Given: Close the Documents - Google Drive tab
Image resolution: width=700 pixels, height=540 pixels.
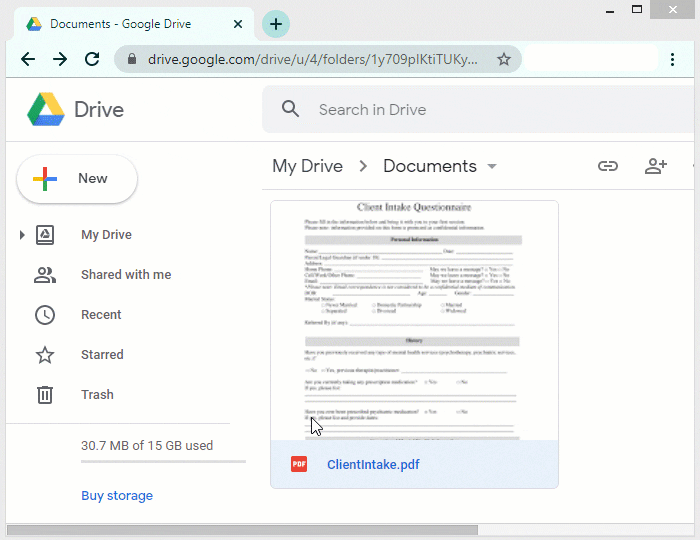Looking at the screenshot, I should 238,24.
